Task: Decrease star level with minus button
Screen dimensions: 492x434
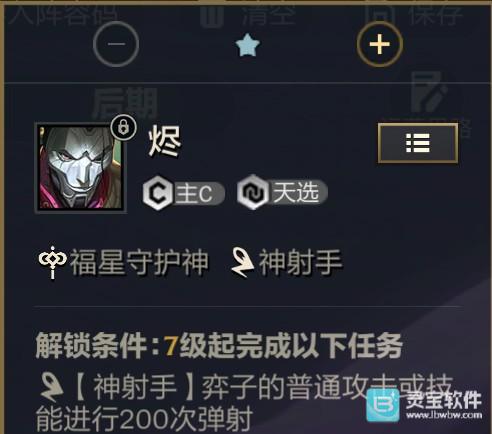Action: (x=116, y=44)
